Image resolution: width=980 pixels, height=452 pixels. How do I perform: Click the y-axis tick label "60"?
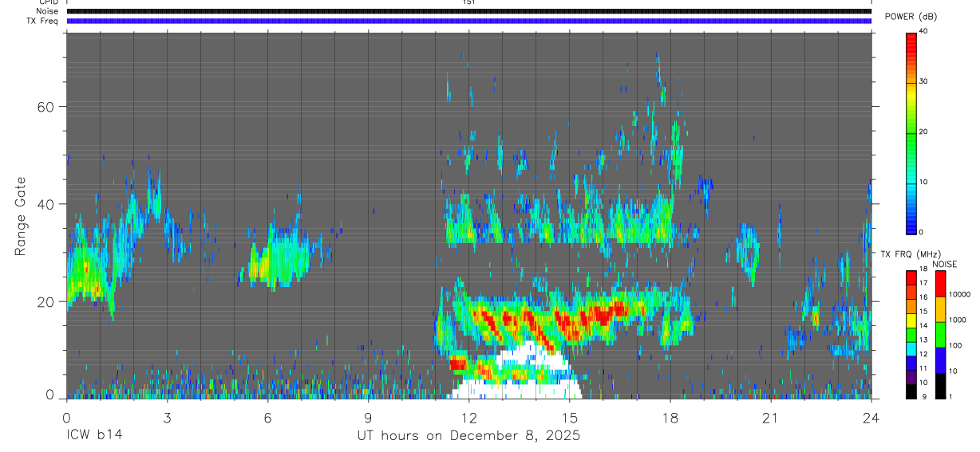click(46, 106)
